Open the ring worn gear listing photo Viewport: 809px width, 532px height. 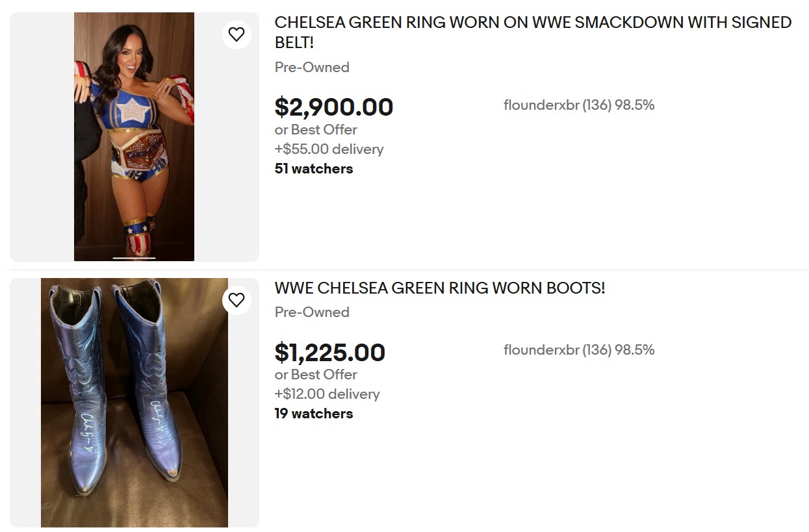134,136
